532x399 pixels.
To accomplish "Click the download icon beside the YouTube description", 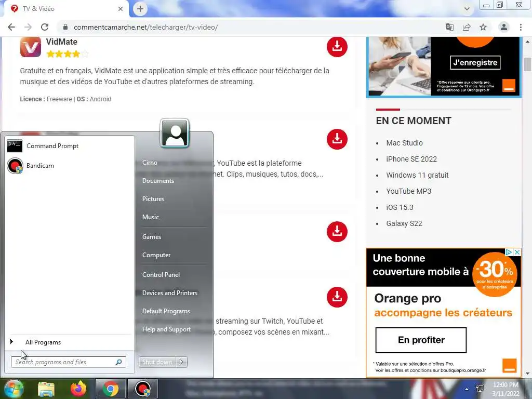I will click(337, 139).
